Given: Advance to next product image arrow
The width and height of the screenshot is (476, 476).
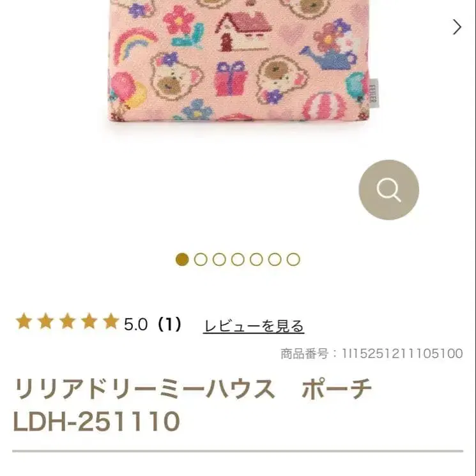Looking at the screenshot, I should point(457,27).
